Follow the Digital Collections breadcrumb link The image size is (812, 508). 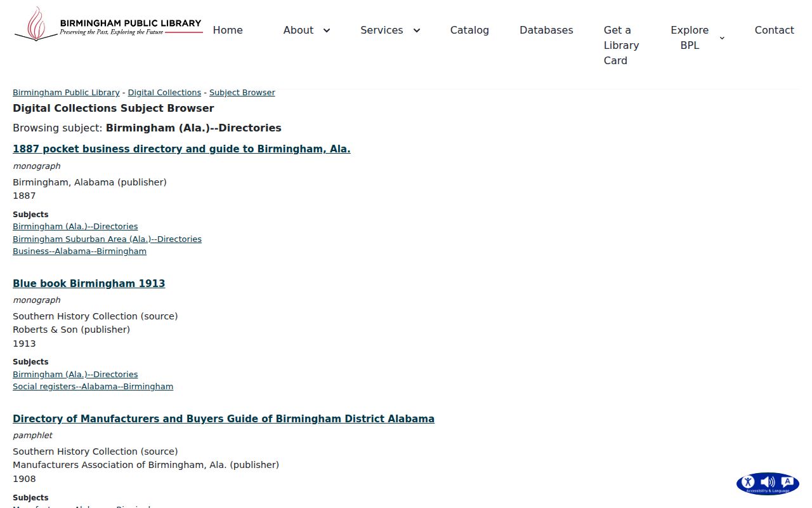(164, 93)
